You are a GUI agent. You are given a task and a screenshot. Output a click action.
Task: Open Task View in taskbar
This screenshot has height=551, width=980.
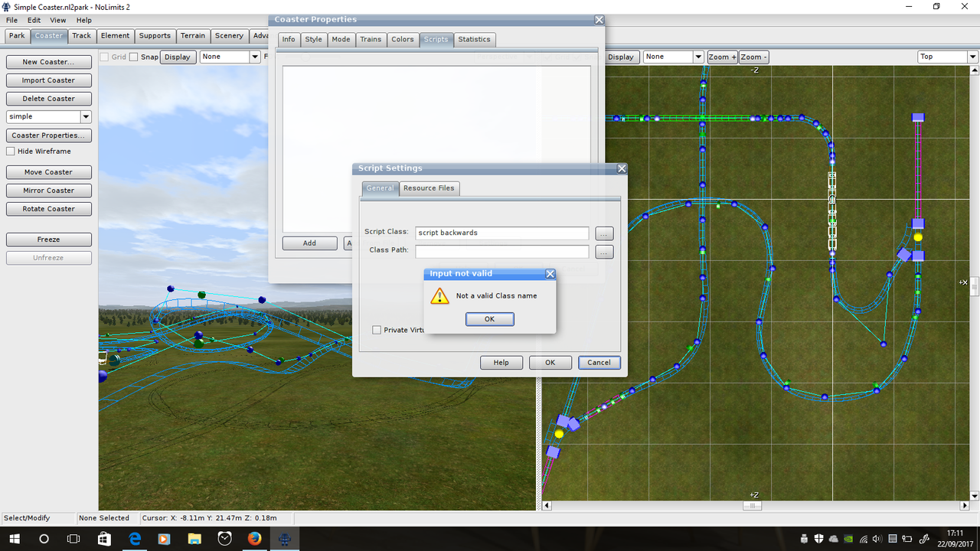point(73,539)
